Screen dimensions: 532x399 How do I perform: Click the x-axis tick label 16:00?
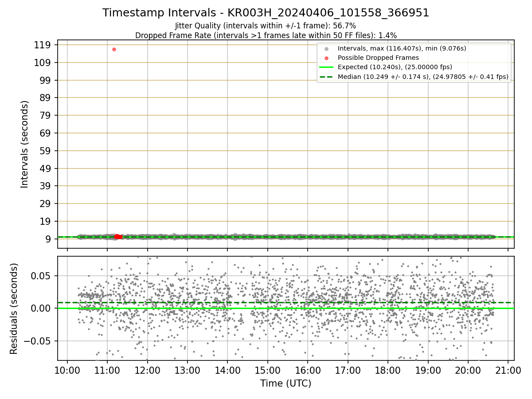(x=308, y=370)
